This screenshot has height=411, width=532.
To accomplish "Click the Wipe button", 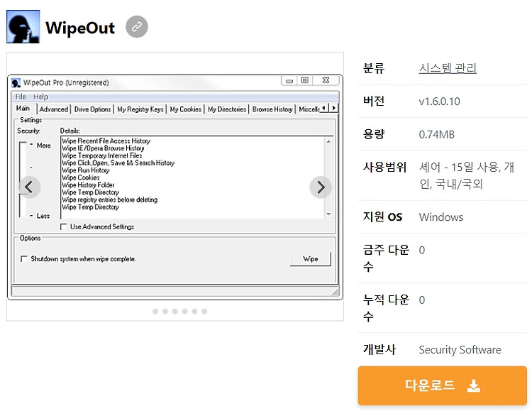I will (x=311, y=259).
